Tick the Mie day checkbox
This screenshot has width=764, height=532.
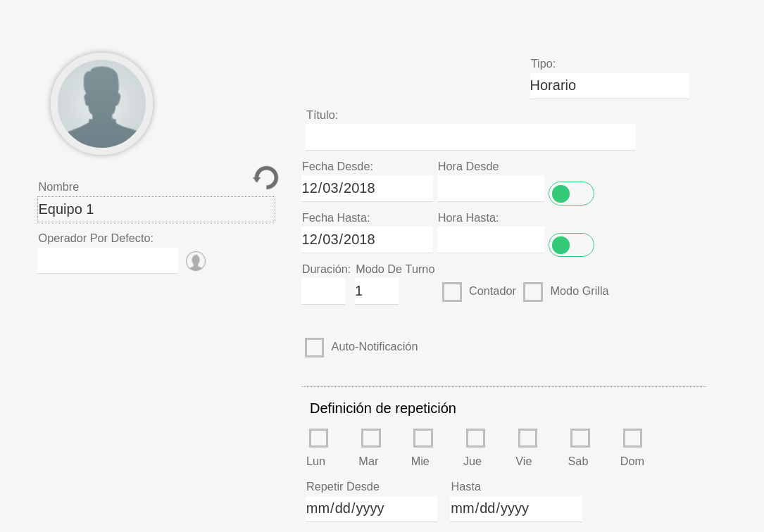(423, 438)
